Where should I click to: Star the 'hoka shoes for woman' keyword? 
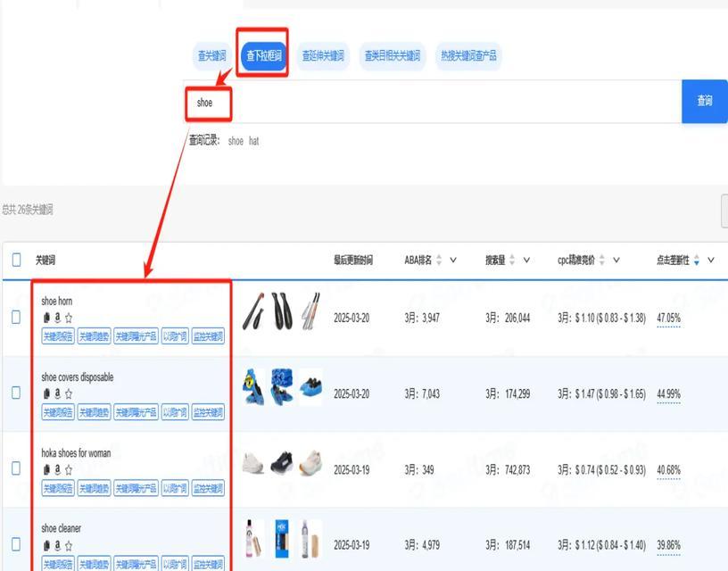point(69,470)
